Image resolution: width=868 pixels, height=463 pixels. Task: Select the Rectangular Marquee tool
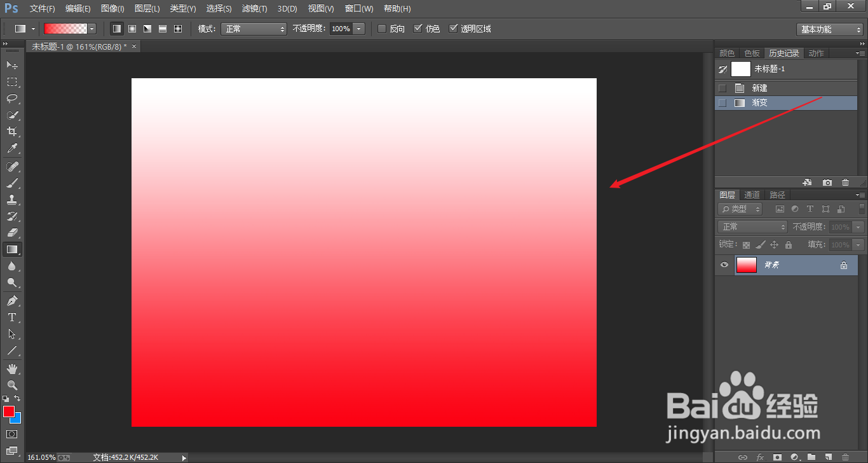click(x=12, y=82)
